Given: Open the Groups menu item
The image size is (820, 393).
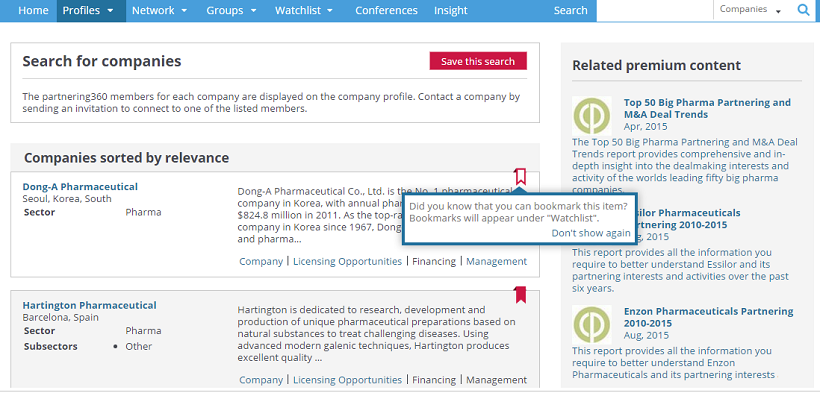Looking at the screenshot, I should point(225,10).
